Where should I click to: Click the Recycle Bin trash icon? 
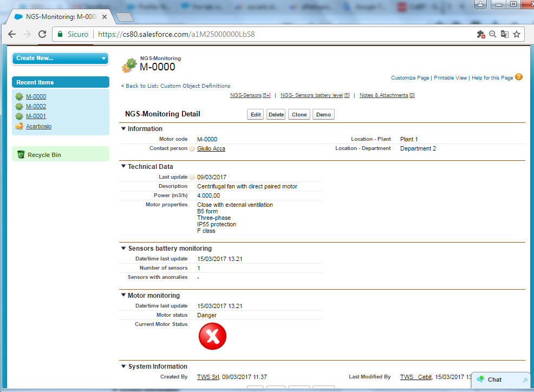(x=21, y=155)
